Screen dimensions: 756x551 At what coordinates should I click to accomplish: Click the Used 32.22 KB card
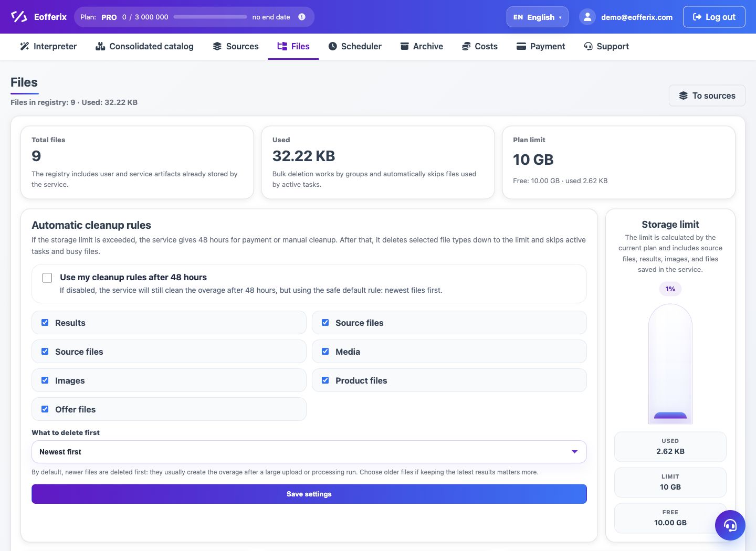tap(378, 162)
